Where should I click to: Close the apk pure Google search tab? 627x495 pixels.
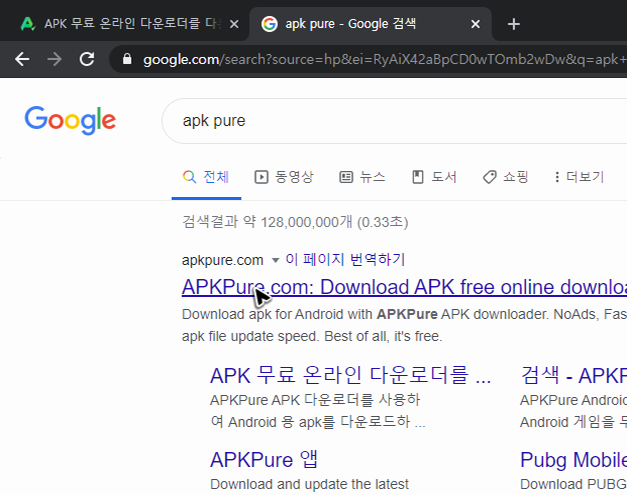click(x=475, y=24)
